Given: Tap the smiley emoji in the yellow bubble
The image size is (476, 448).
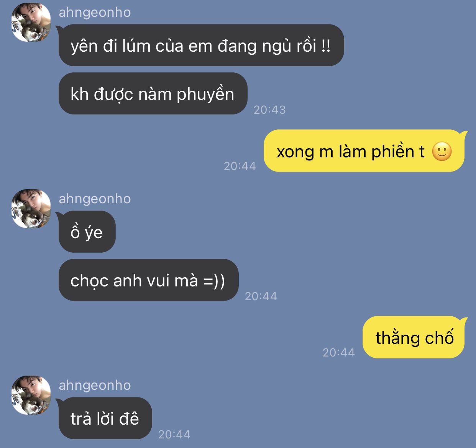Looking at the screenshot, I should [442, 151].
